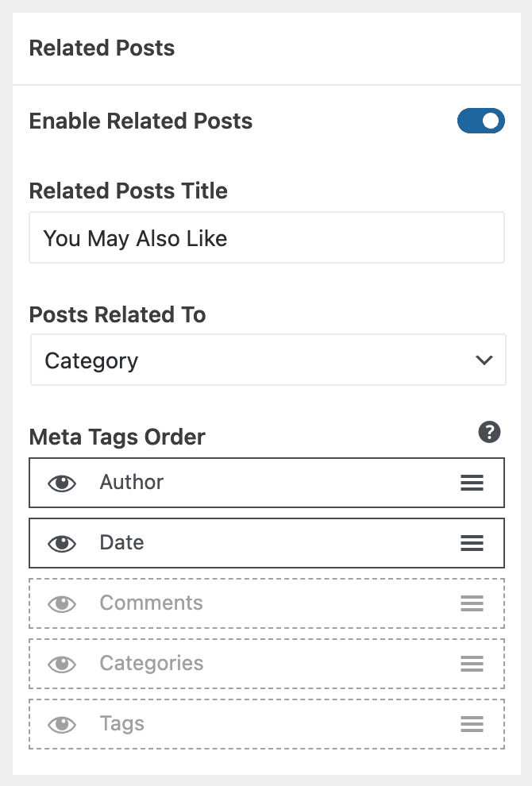532x786 pixels.
Task: Hide the Author meta tag
Action: [x=62, y=483]
